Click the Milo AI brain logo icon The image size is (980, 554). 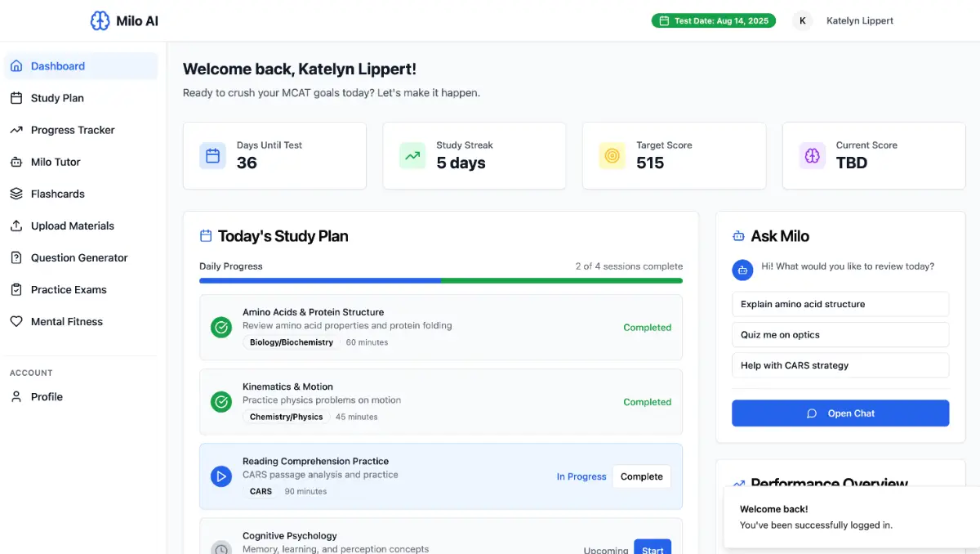tap(100, 21)
